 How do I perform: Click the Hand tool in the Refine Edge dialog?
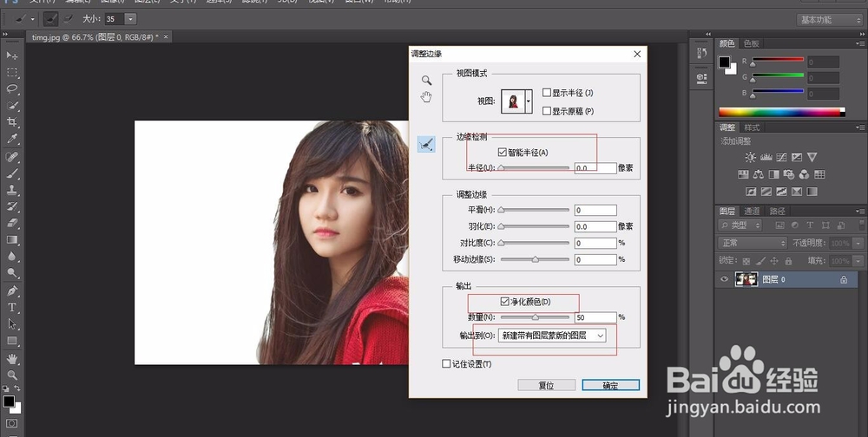click(x=426, y=97)
